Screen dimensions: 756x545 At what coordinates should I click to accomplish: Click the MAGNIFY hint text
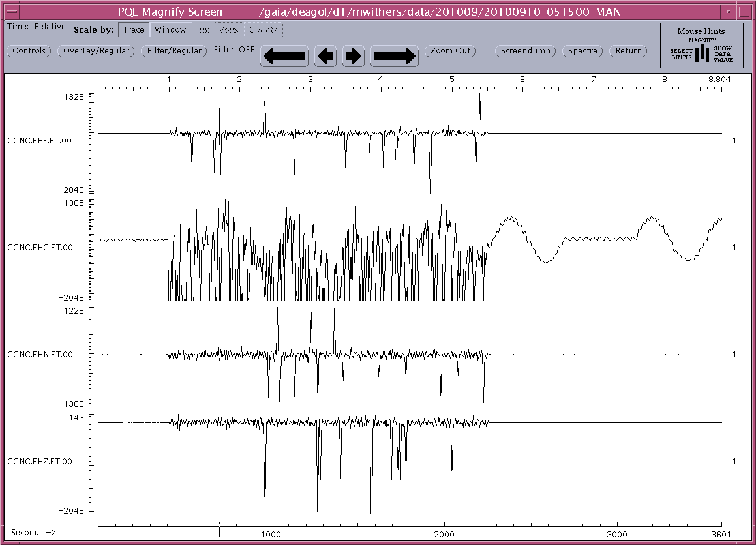(x=702, y=40)
